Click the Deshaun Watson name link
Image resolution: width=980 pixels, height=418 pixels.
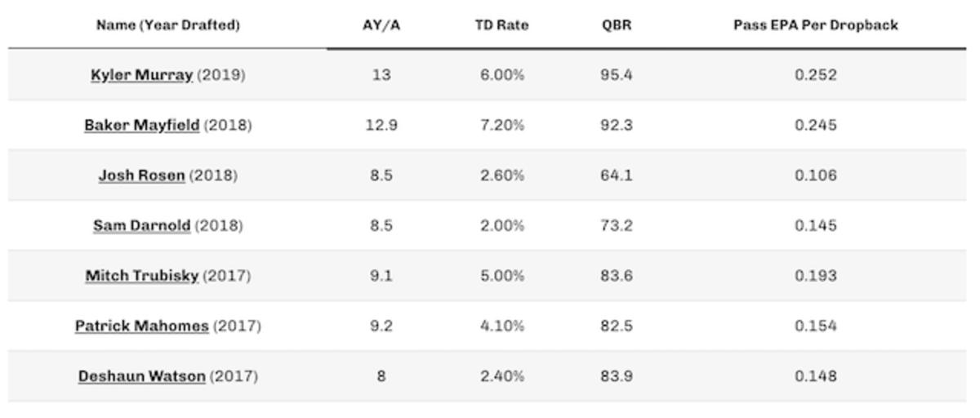[142, 376]
